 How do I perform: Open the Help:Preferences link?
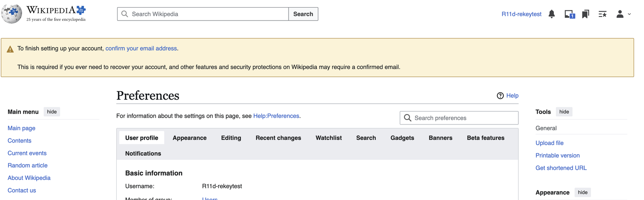click(x=276, y=116)
